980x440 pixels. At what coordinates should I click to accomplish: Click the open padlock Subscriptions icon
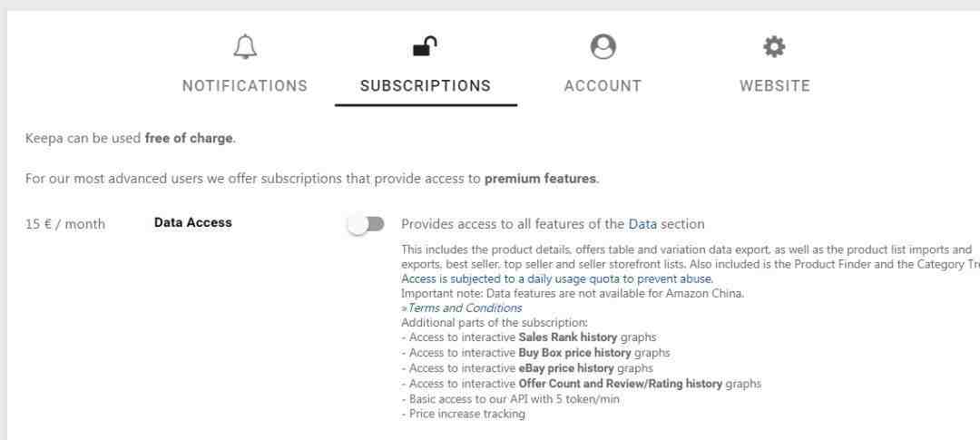tap(425, 46)
